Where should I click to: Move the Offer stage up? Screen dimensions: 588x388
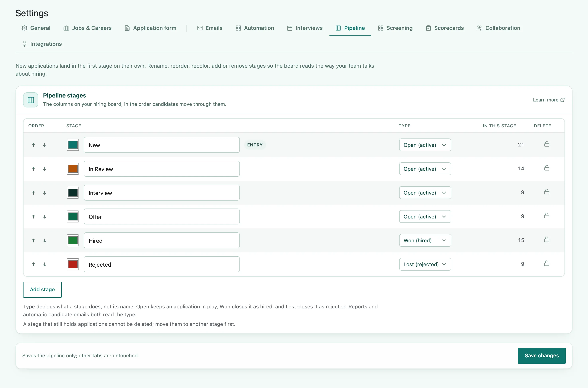pos(33,216)
